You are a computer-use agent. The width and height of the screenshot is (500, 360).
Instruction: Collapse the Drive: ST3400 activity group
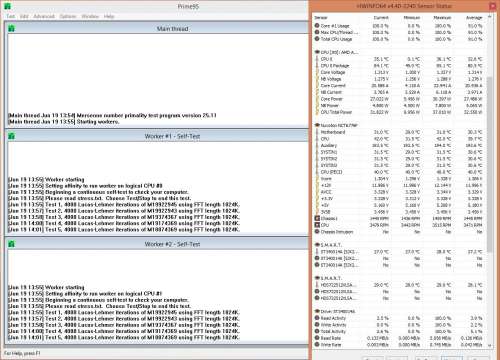(317, 311)
